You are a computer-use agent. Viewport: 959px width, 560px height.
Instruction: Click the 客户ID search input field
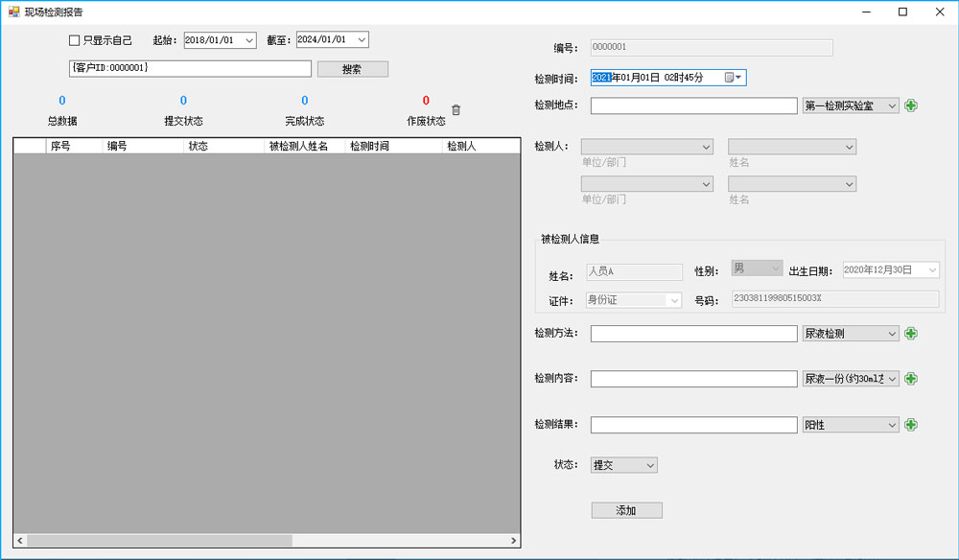(x=189, y=69)
